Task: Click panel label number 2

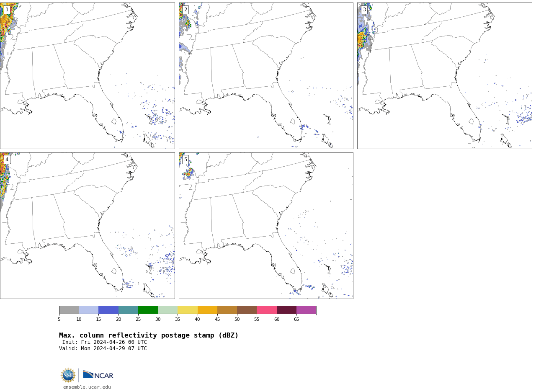Action: [x=186, y=10]
